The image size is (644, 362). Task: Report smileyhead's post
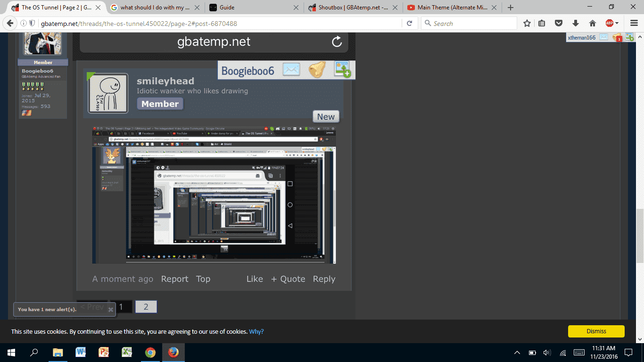[x=174, y=279]
